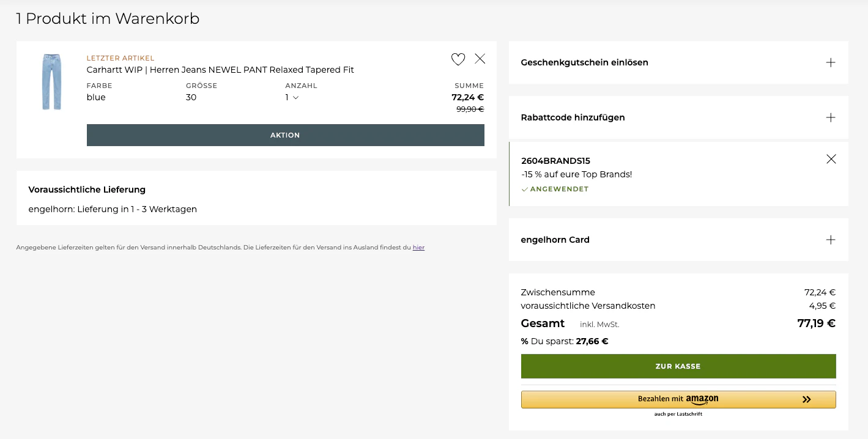Pay with Bezahlen mit Amazon button
Image resolution: width=868 pixels, height=439 pixels.
click(678, 399)
